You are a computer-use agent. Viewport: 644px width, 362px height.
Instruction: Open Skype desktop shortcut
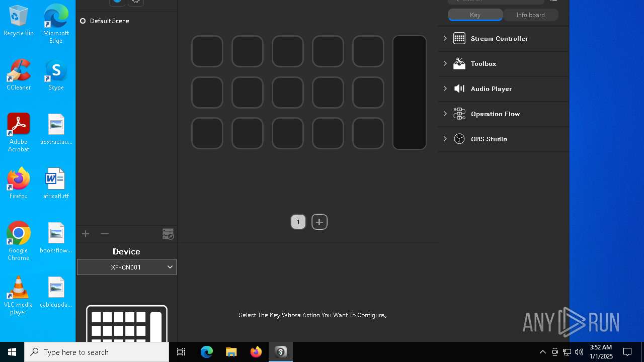tap(56, 74)
